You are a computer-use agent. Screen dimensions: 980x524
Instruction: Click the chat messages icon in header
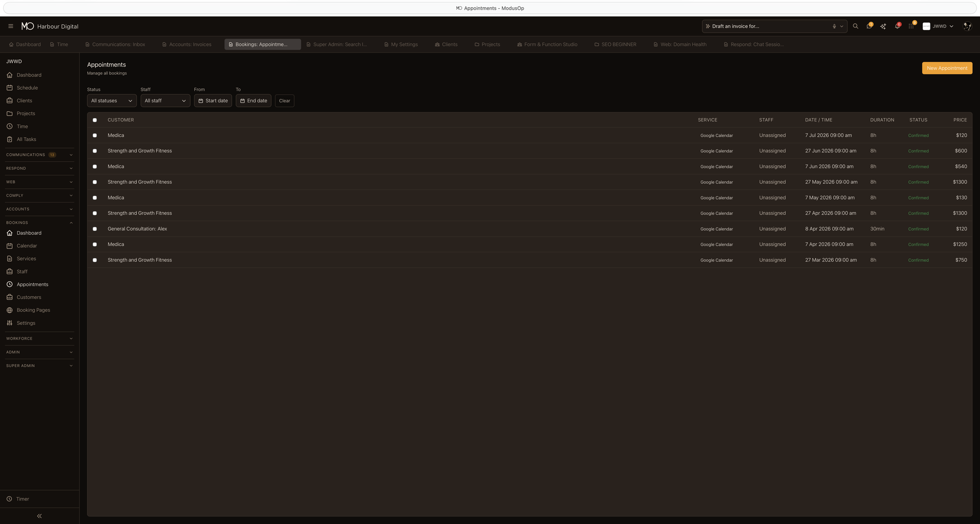click(869, 26)
